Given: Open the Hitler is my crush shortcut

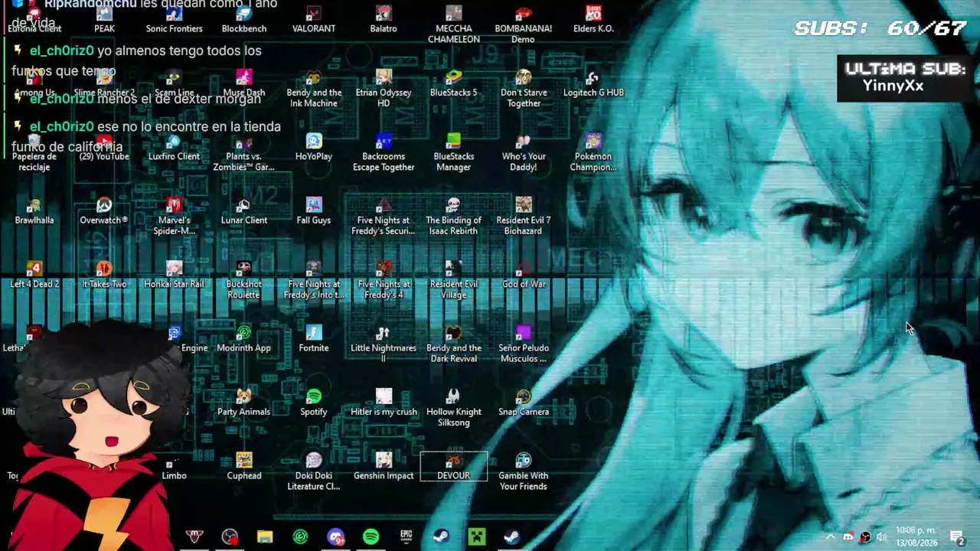Looking at the screenshot, I should click(x=384, y=403).
